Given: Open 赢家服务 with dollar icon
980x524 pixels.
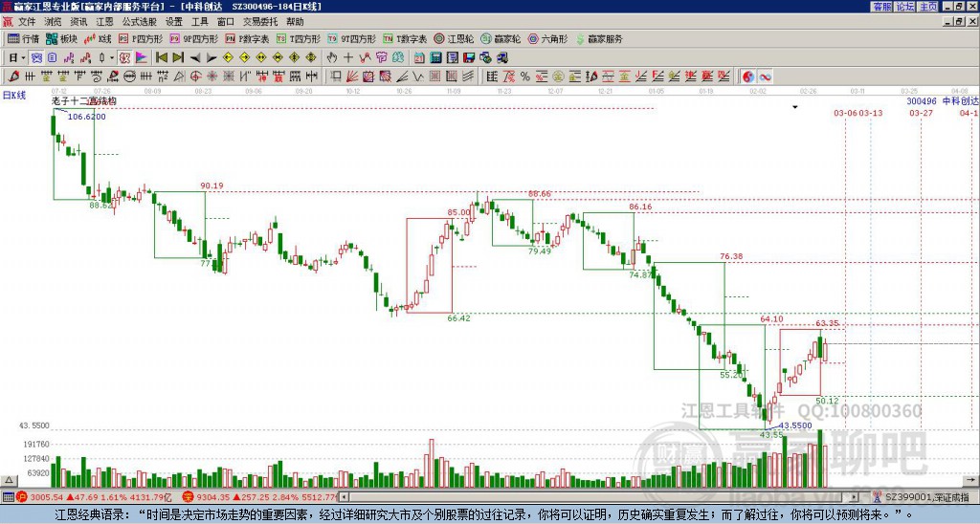Looking at the screenshot, I should coord(599,38).
